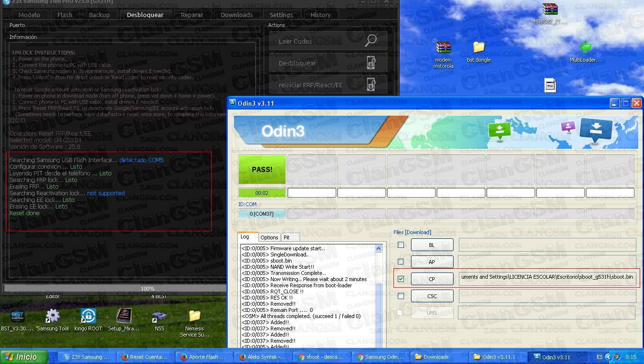Click the Odin3 green 00:02 progress bar
The height and width of the screenshot is (364, 644).
tap(262, 193)
